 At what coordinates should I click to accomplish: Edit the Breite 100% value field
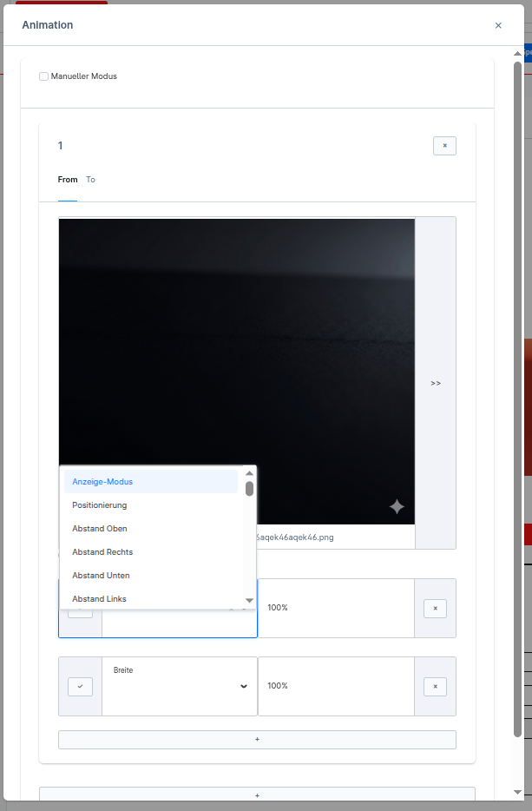tap(336, 686)
